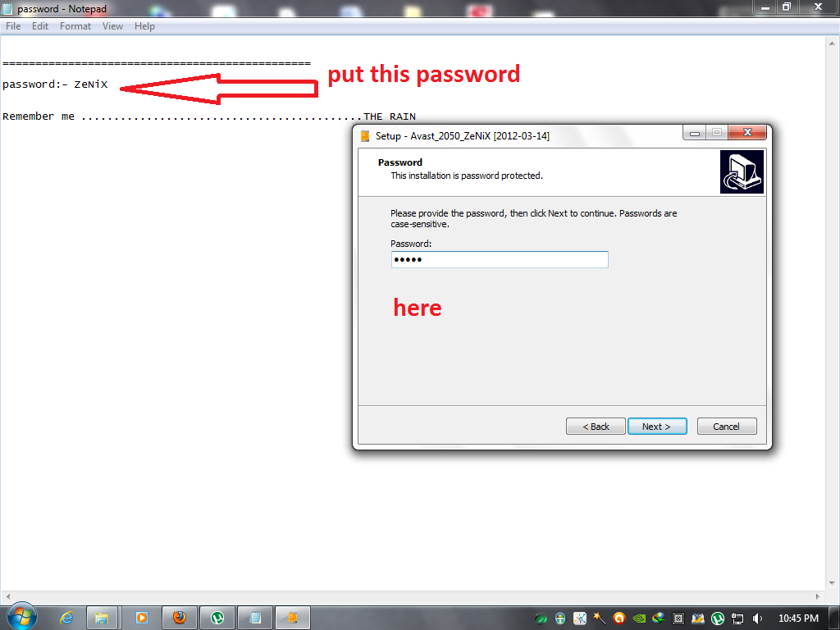Cancel the Avast setup wizard
The width and height of the screenshot is (840, 630).
click(727, 427)
